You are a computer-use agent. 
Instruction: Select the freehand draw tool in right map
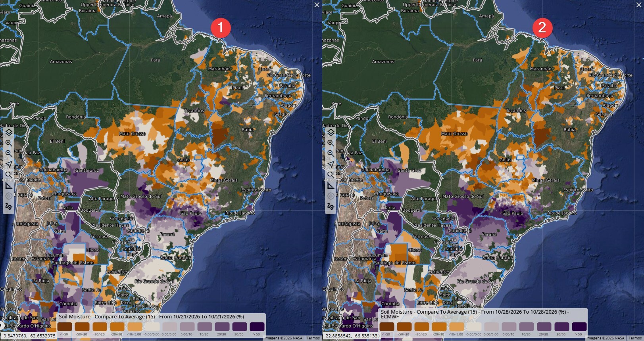[331, 207]
